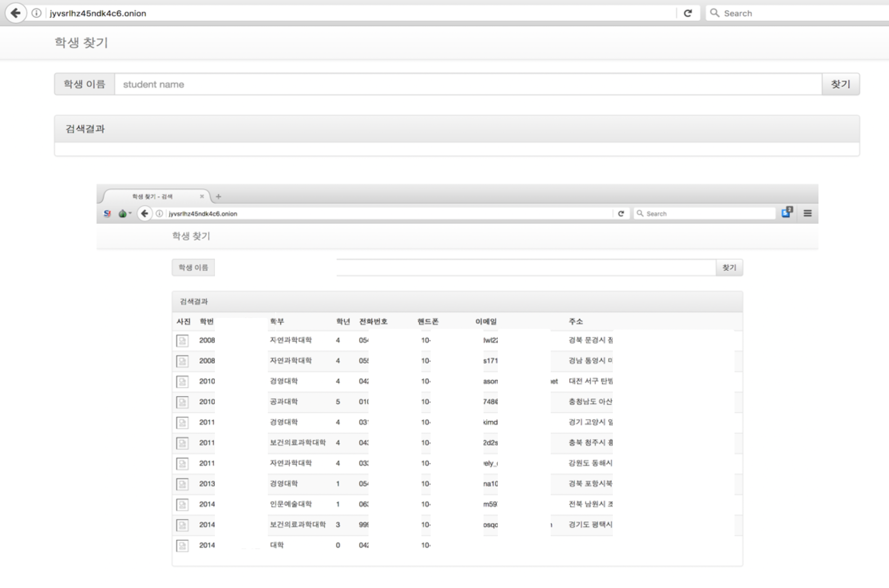The height and width of the screenshot is (588, 889).
Task: Click the NoScript S icon in inner toolbar
Action: (x=107, y=213)
